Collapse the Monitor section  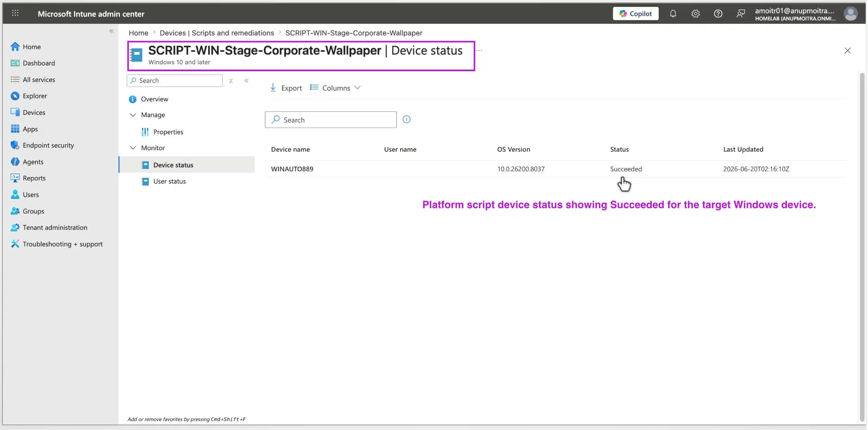(132, 148)
